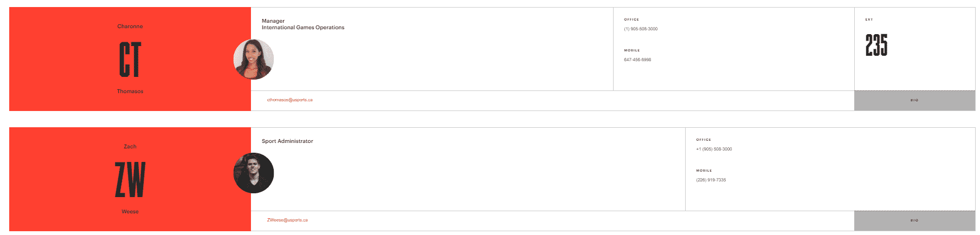Email ZWeese@usports.ca

tap(287, 220)
